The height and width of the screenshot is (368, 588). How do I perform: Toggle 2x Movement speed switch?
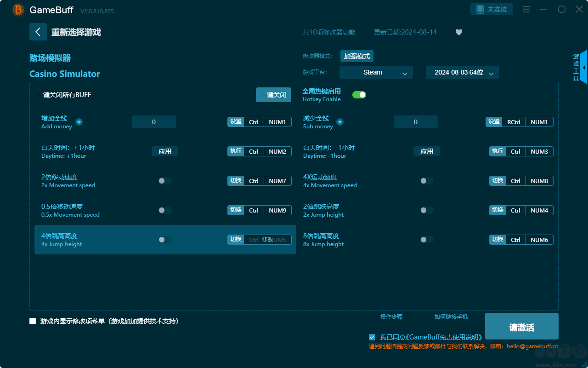point(165,181)
